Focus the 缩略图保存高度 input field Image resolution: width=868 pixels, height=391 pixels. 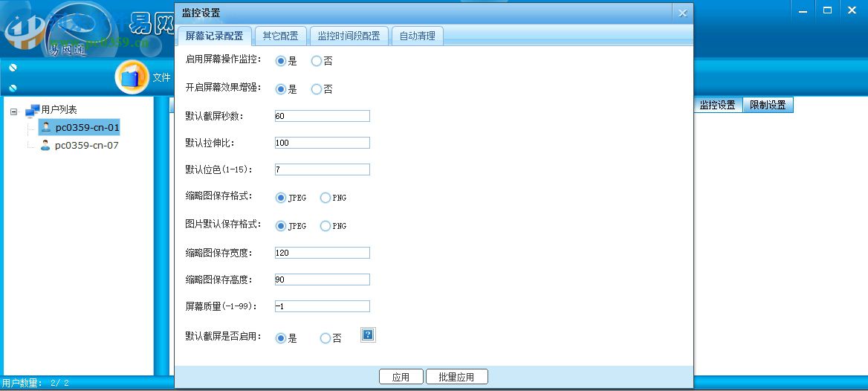tap(323, 279)
